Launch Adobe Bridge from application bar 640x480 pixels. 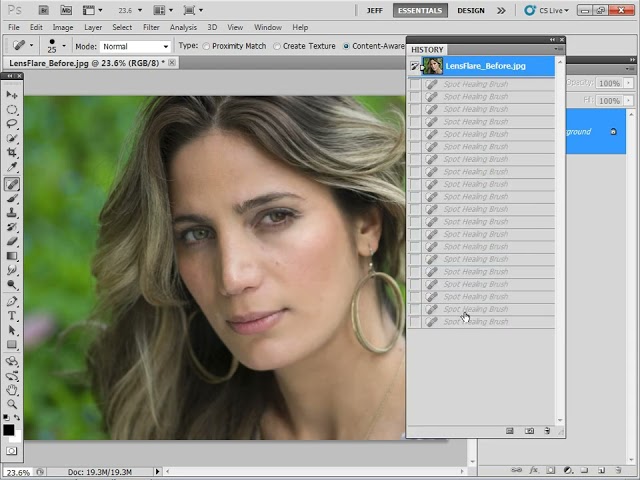click(44, 10)
